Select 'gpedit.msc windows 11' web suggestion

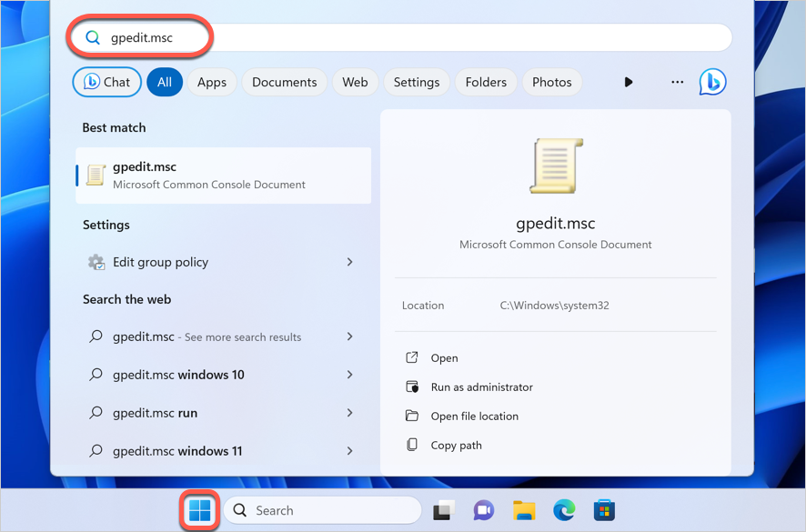coord(223,451)
